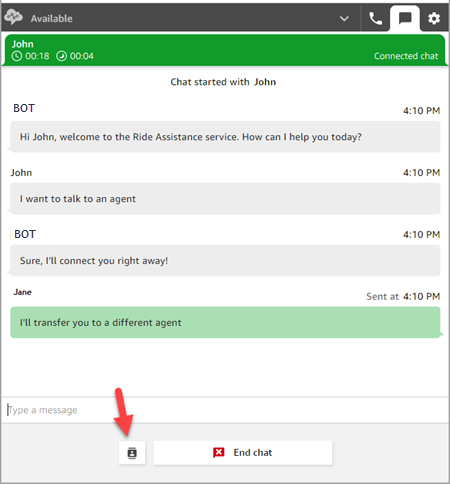Open settings gear icon

(x=434, y=18)
